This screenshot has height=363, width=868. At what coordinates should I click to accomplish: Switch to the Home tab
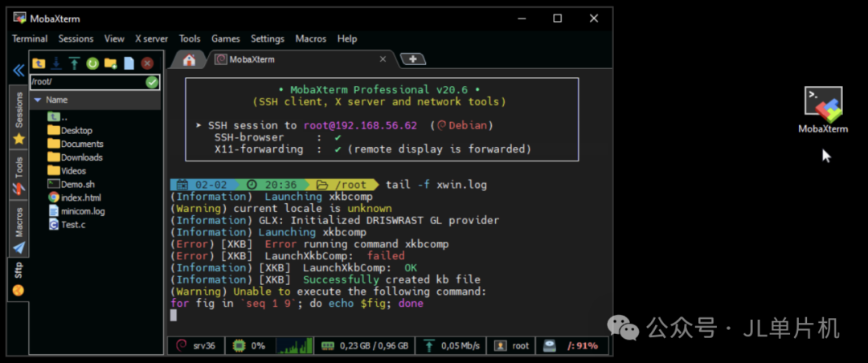189,59
